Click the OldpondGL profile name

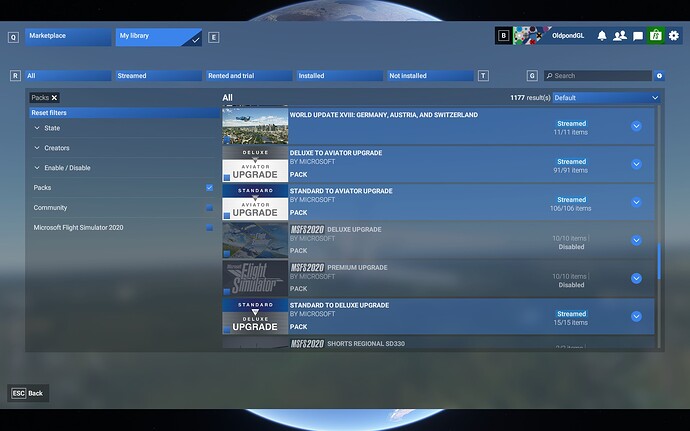pos(568,36)
